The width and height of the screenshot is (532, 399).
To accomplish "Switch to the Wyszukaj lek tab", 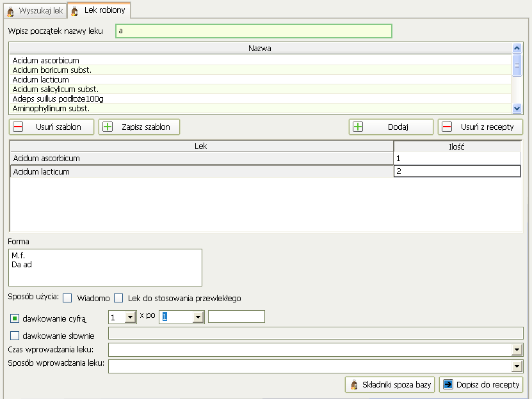I will [x=35, y=10].
